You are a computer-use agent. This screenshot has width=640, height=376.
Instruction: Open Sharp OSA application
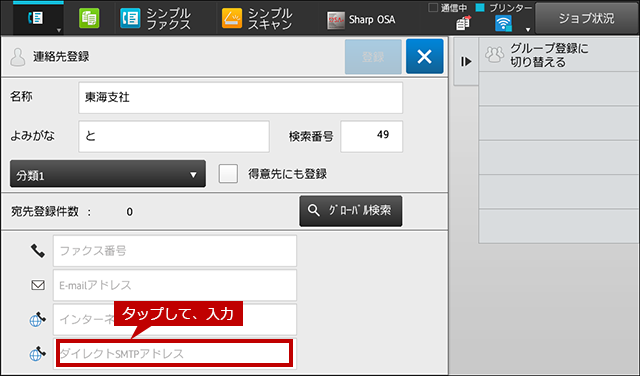tap(361, 19)
